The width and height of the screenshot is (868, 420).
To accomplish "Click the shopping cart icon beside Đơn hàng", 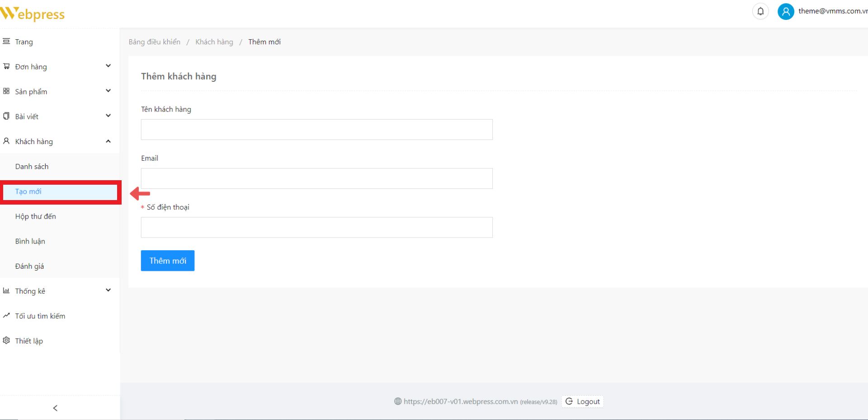I will (6, 66).
